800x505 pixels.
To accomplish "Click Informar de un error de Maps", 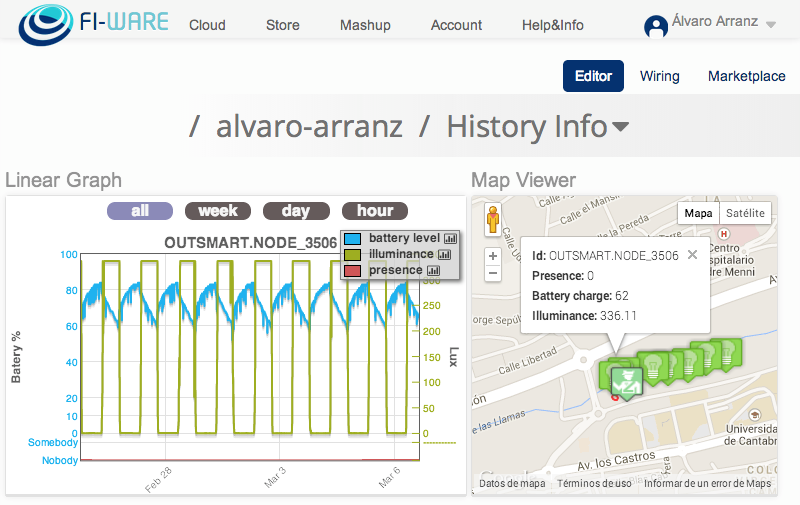I will (707, 484).
